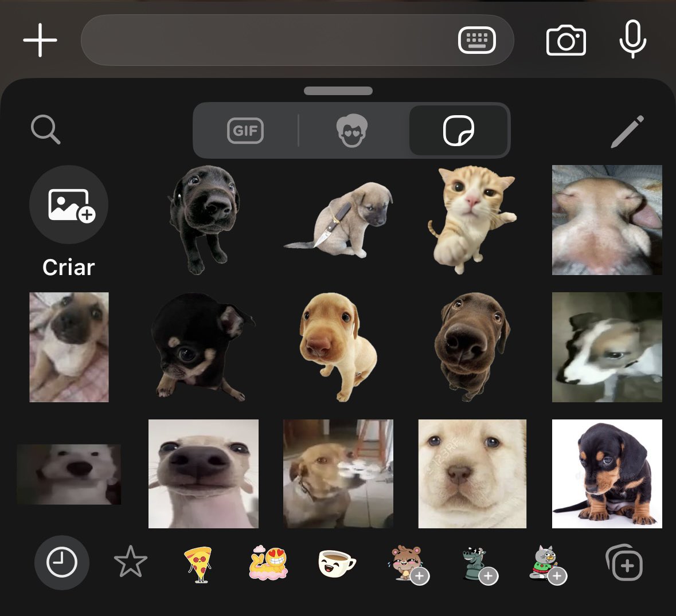Open the pizza sticker pack

199,564
